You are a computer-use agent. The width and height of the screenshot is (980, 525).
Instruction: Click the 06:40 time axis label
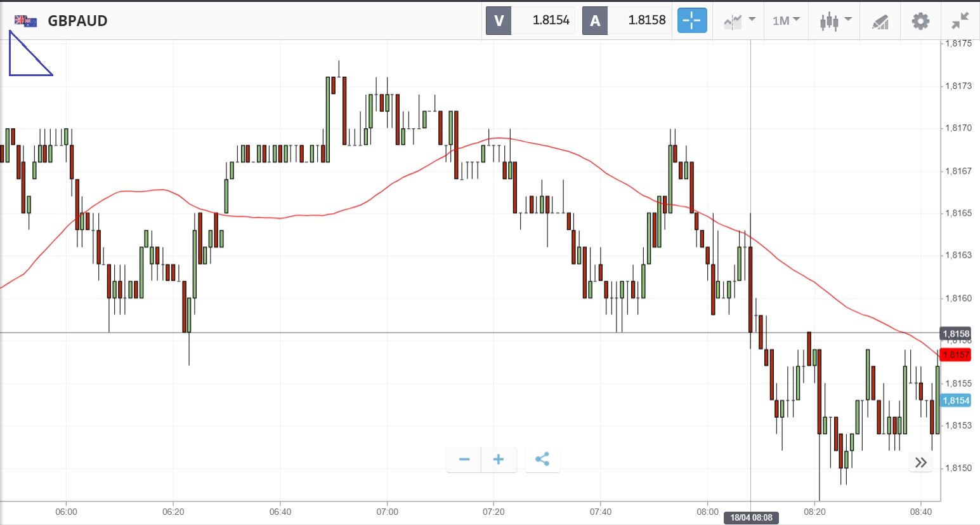pos(280,512)
